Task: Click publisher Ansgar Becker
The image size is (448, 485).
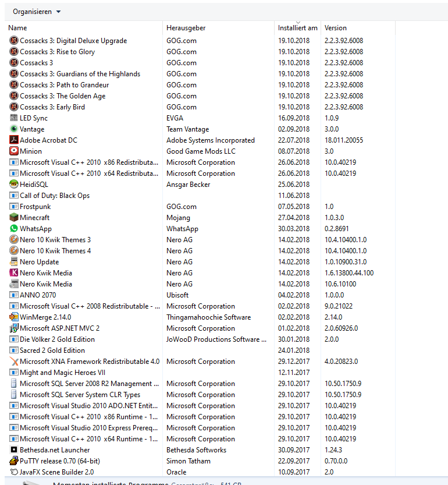Action: point(189,185)
